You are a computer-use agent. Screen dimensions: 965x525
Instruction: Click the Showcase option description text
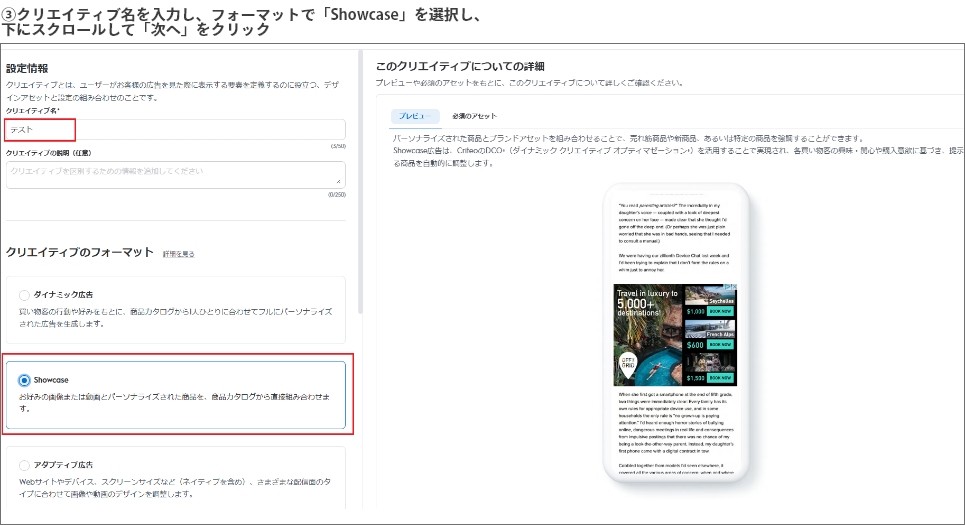point(174,403)
